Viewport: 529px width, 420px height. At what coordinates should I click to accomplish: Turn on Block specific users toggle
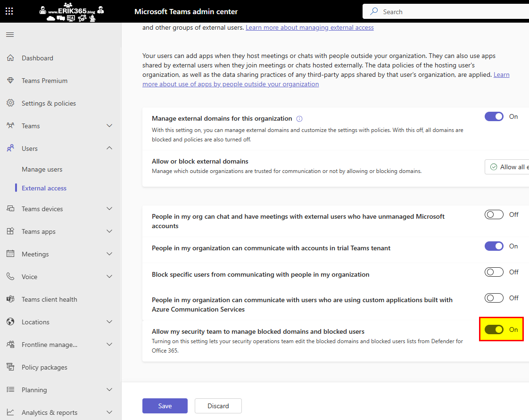494,272
